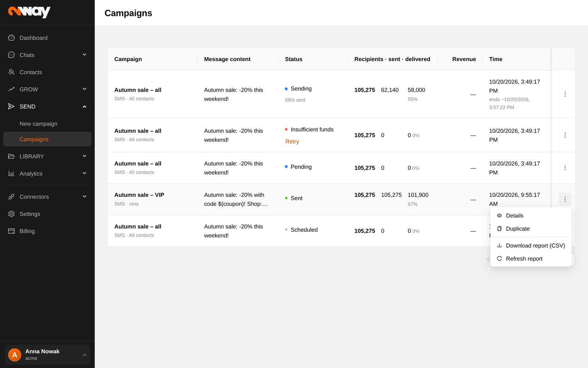Screen dimensions: 588x368
Task: Open actions menu for Pending campaign row
Action: [565, 168]
